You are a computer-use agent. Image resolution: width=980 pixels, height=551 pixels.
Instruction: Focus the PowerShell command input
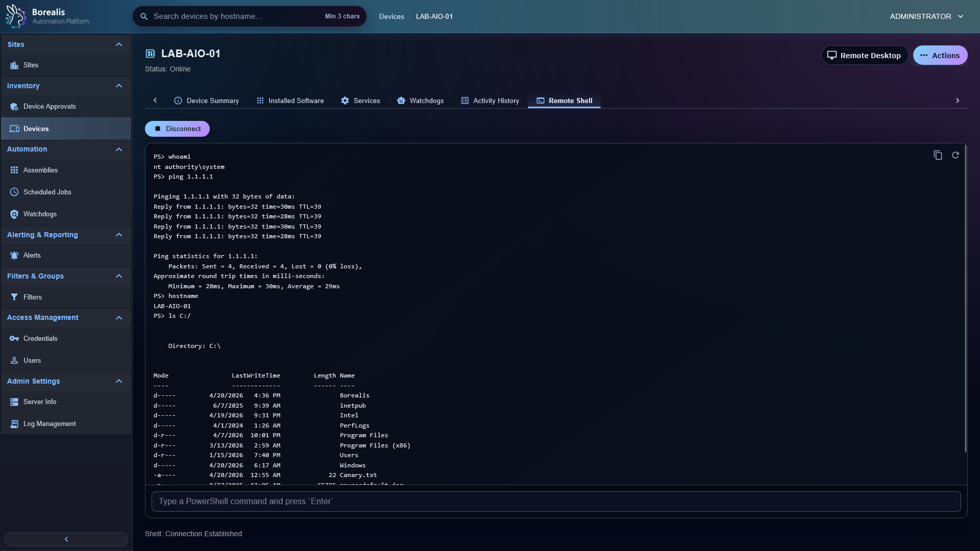pos(556,502)
